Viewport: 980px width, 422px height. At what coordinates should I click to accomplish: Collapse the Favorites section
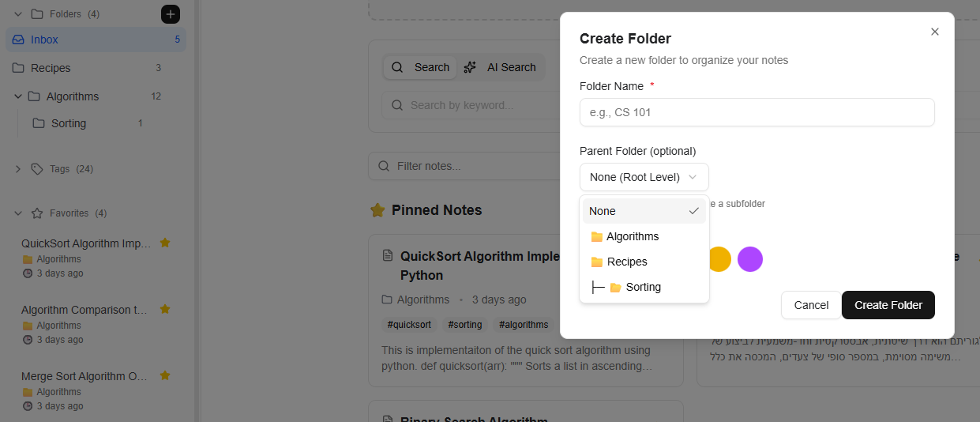click(18, 213)
